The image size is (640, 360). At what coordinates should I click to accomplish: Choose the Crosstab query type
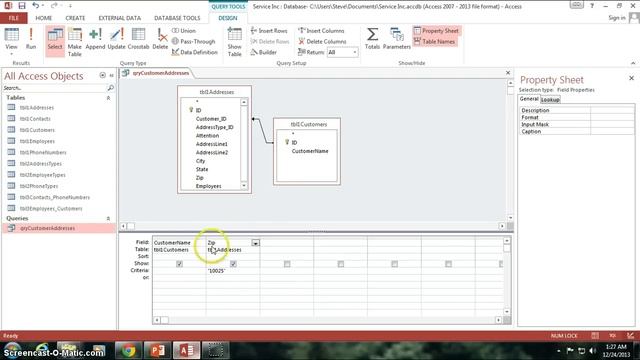pyautogui.click(x=138, y=38)
